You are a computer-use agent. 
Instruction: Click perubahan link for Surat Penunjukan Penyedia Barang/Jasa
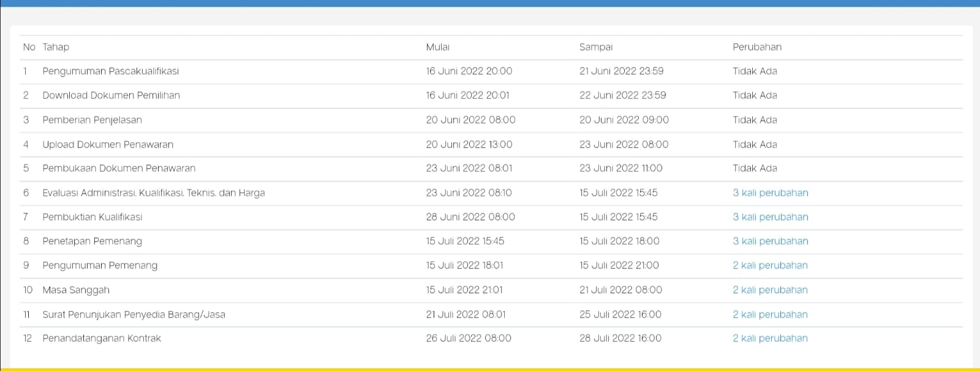770,315
